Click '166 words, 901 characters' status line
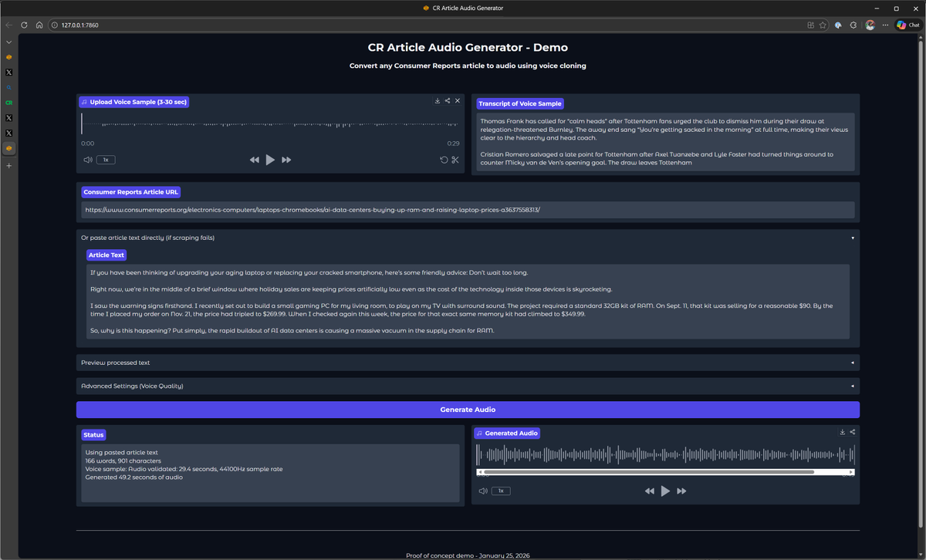This screenshot has width=926, height=560. pyautogui.click(x=123, y=460)
